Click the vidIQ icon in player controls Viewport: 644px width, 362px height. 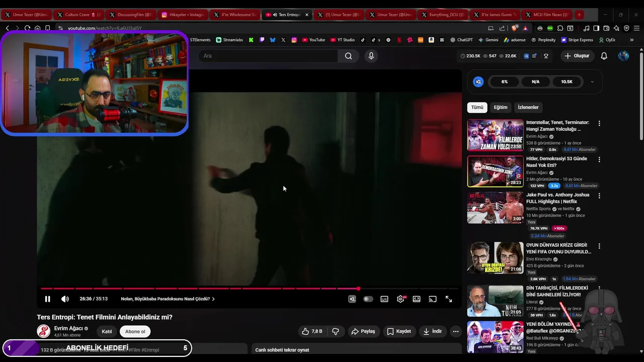click(x=352, y=299)
